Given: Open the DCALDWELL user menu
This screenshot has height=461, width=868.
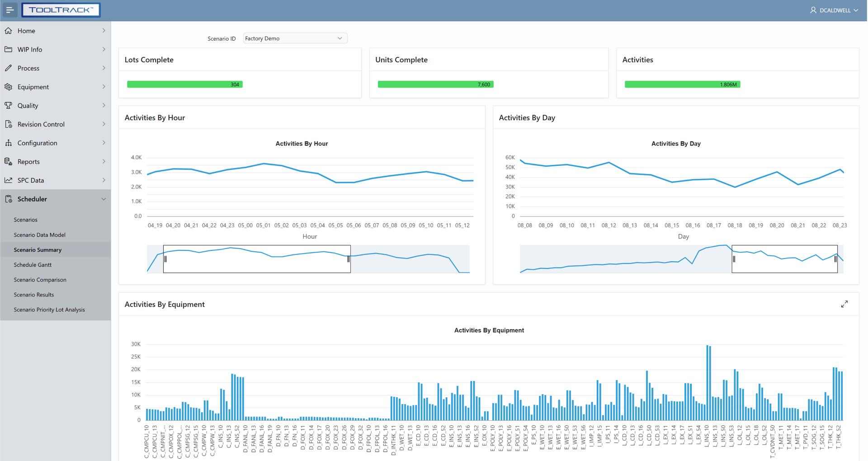Looking at the screenshot, I should point(834,10).
